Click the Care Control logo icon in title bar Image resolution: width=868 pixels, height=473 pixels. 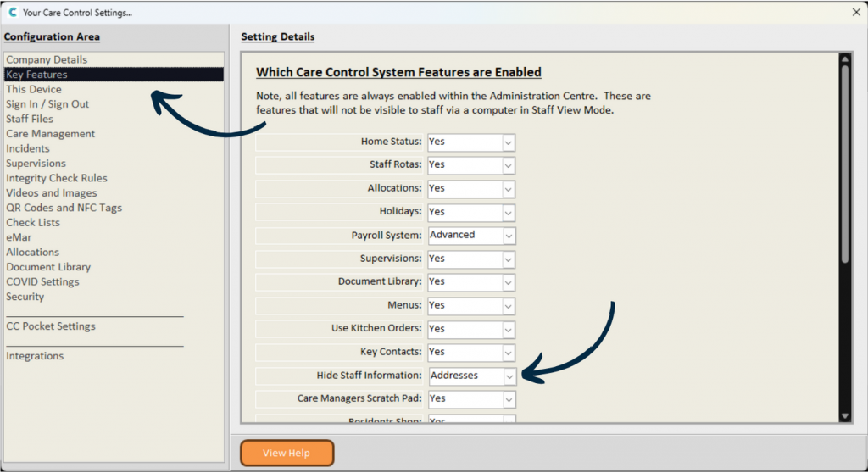coord(12,13)
